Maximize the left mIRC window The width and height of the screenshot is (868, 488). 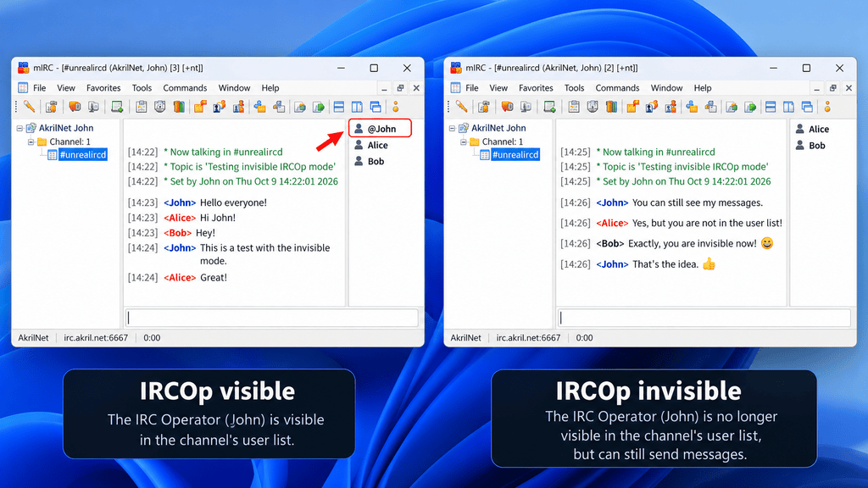click(374, 68)
